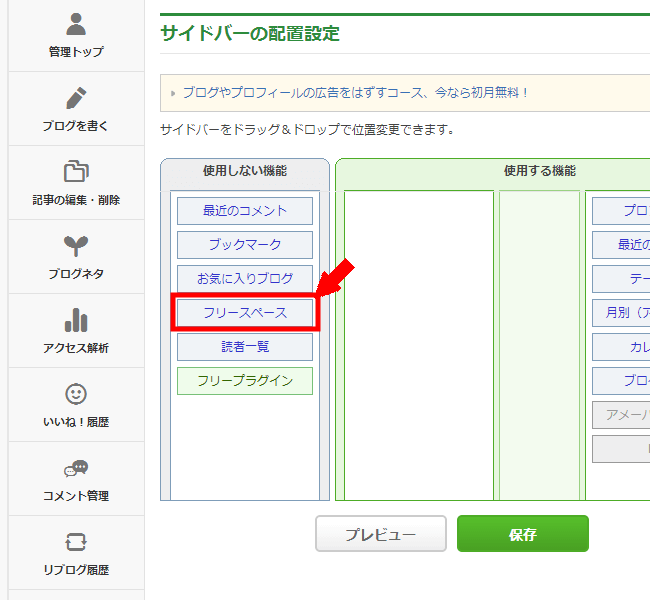This screenshot has height=600, width=650.
Task: Select ブックマーク sidebar module
Action: [245, 245]
